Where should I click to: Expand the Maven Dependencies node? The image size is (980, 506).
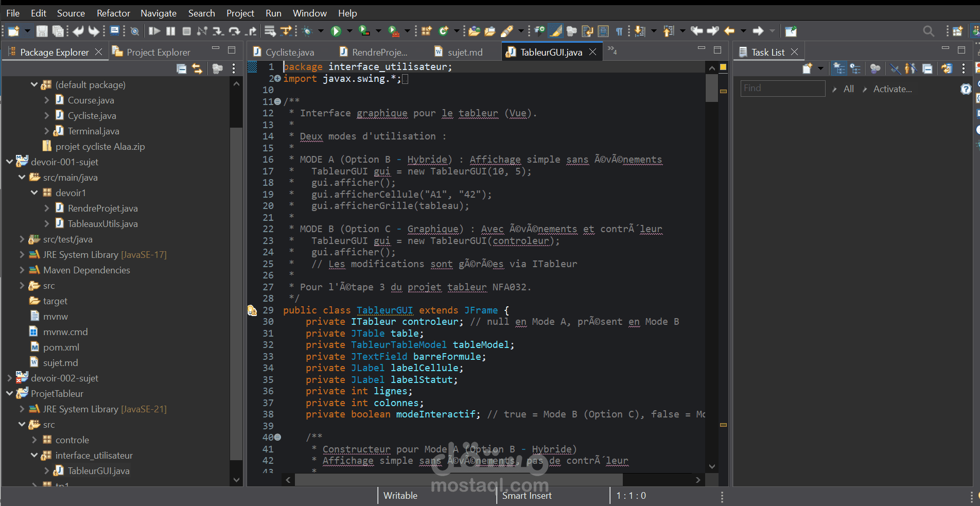[x=22, y=270]
